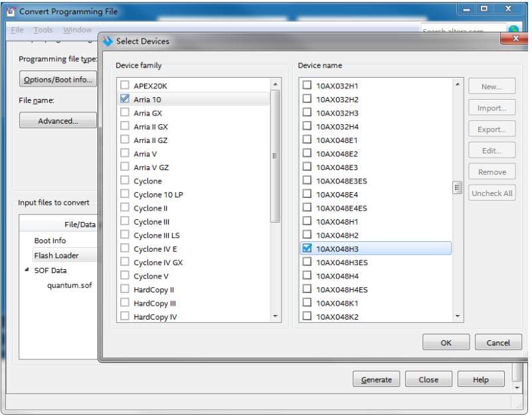Screen dimensions: 532x418
Task: Cancel the Select Devices dialog
Action: point(498,343)
